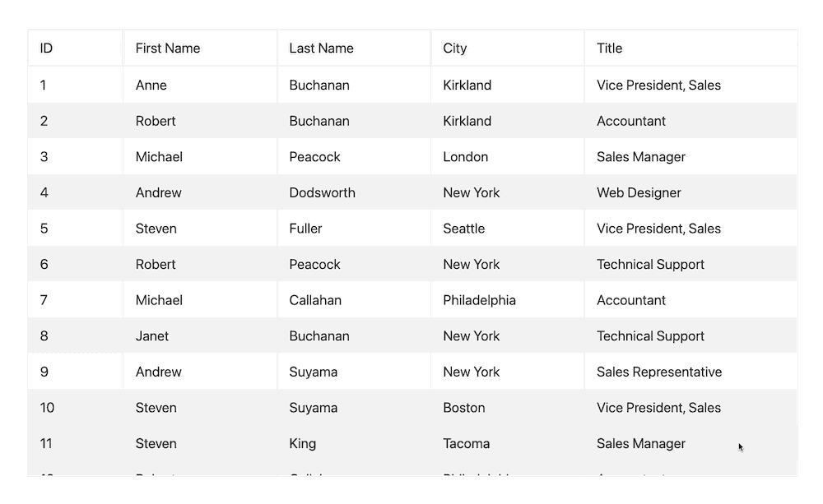Select the Sales Representative title cell

coord(658,372)
